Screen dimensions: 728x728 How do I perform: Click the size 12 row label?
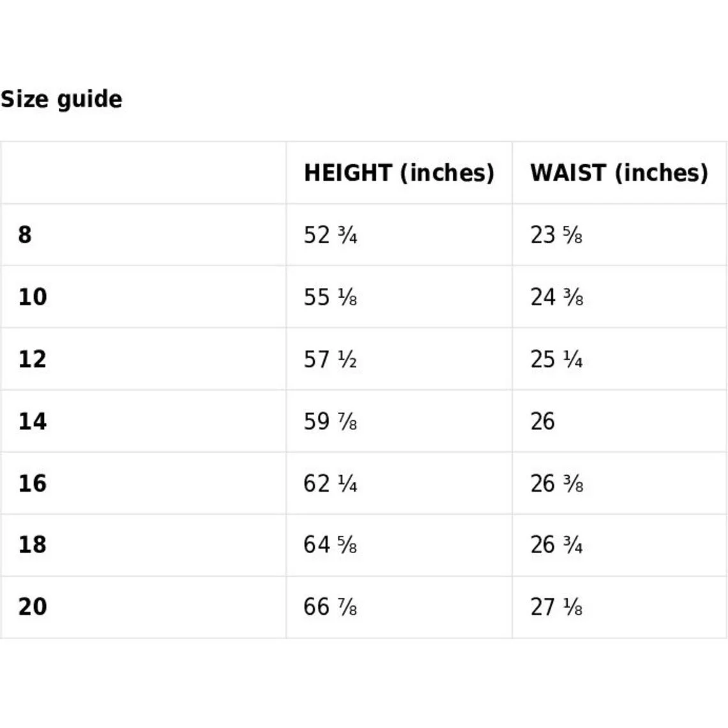(33, 359)
